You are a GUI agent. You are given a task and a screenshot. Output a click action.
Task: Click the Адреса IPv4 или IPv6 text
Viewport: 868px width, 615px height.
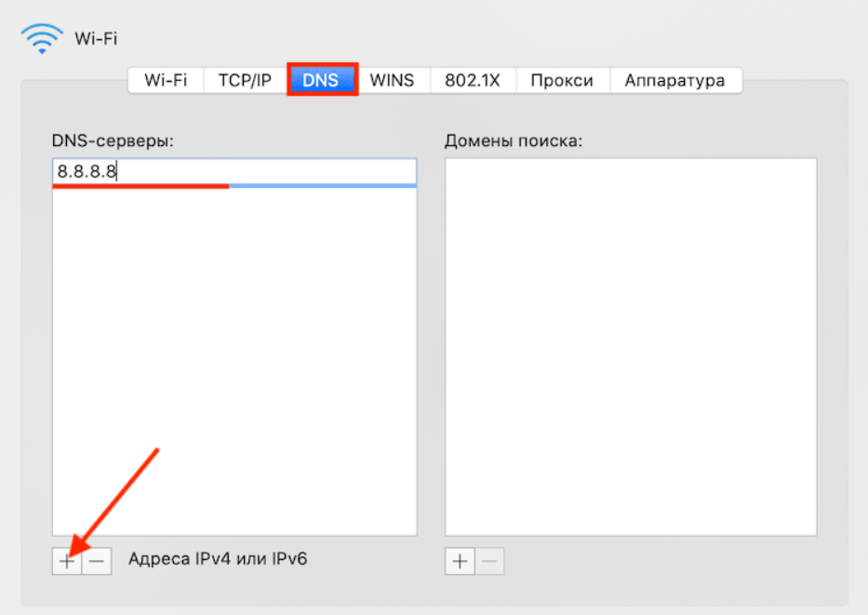tap(218, 559)
